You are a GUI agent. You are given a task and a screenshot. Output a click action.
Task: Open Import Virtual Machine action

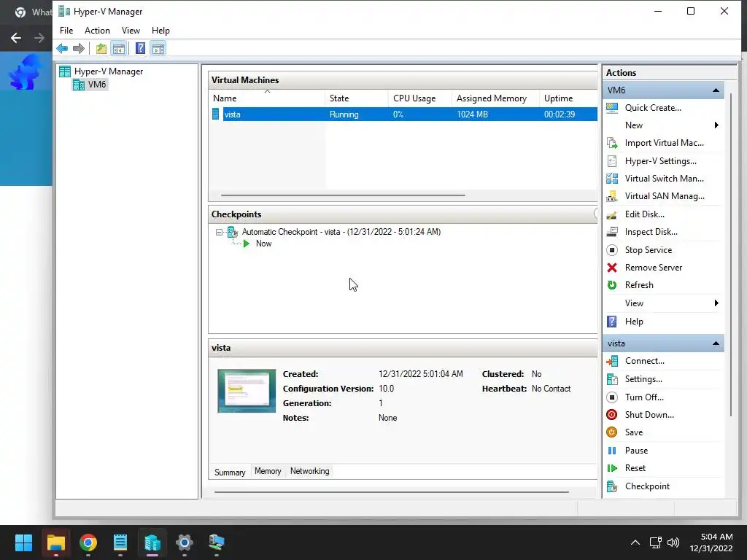(x=664, y=143)
